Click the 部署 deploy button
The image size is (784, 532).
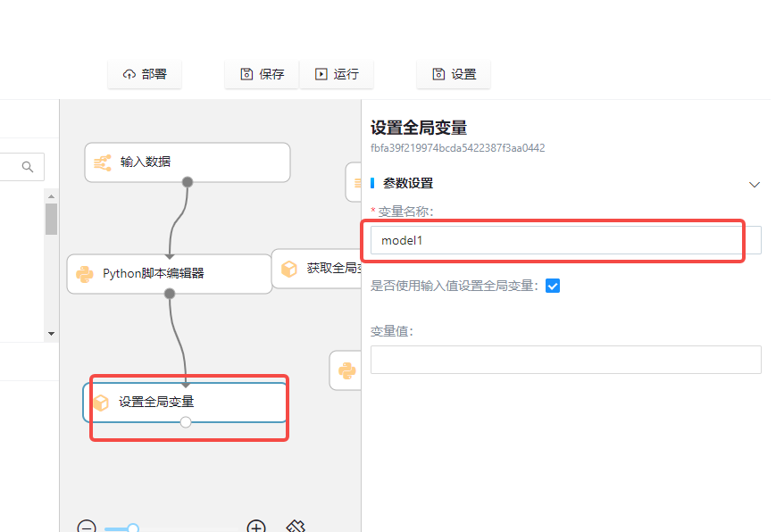145,74
